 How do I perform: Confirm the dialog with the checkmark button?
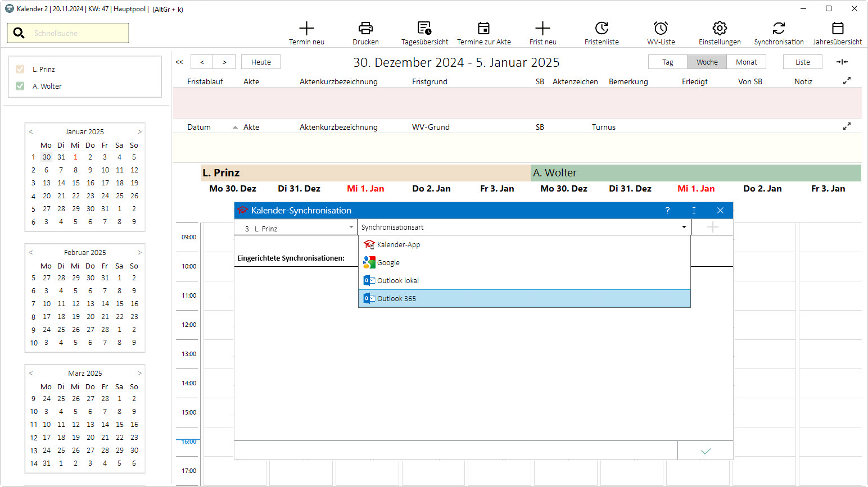(706, 451)
